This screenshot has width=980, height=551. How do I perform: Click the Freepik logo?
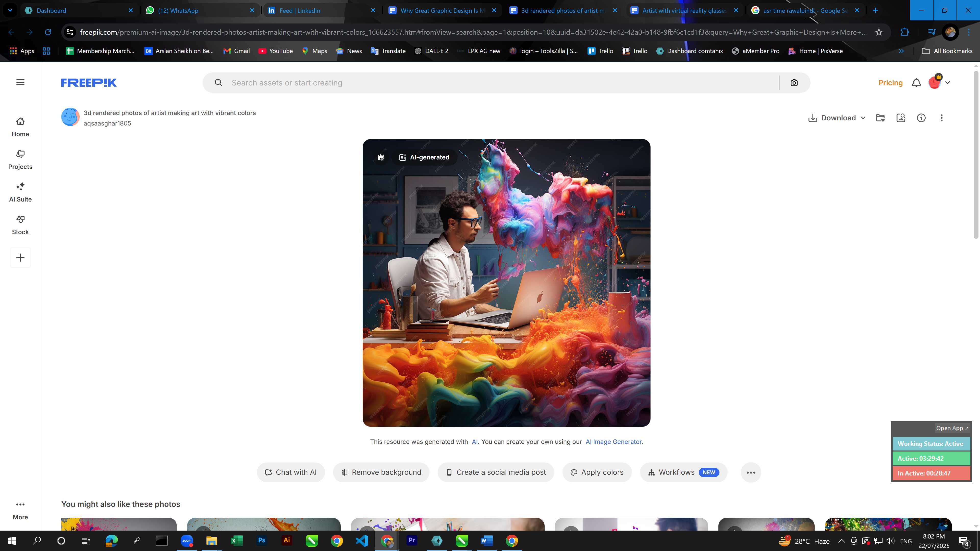(89, 82)
